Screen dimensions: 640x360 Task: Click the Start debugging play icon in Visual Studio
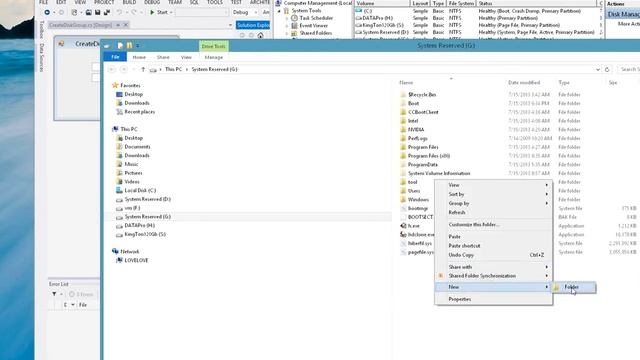pyautogui.click(x=152, y=12)
